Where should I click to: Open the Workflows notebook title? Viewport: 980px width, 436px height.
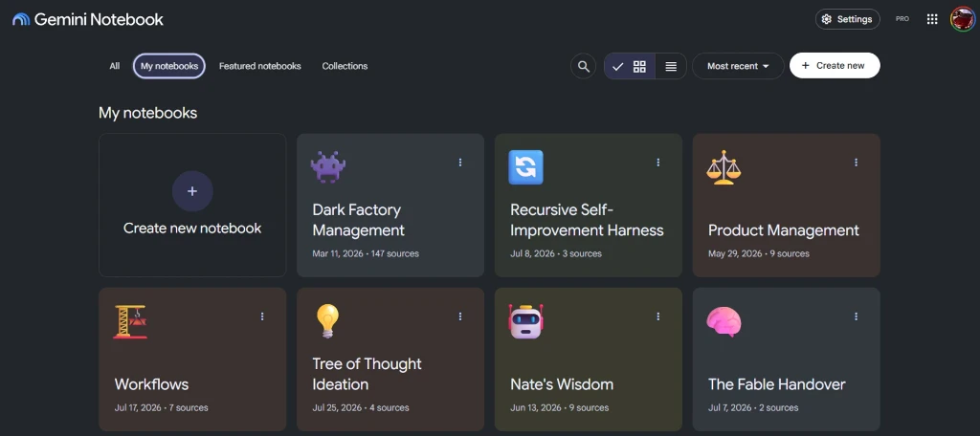pyautogui.click(x=151, y=384)
